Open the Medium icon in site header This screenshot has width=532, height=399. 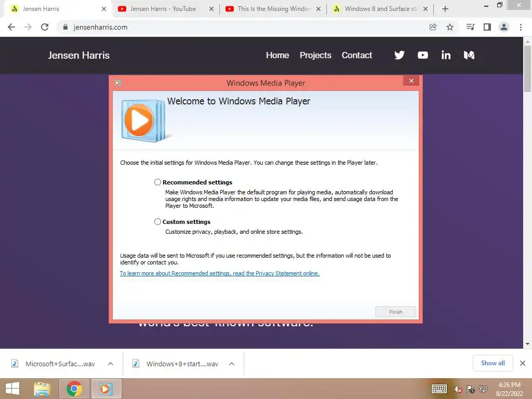469,55
